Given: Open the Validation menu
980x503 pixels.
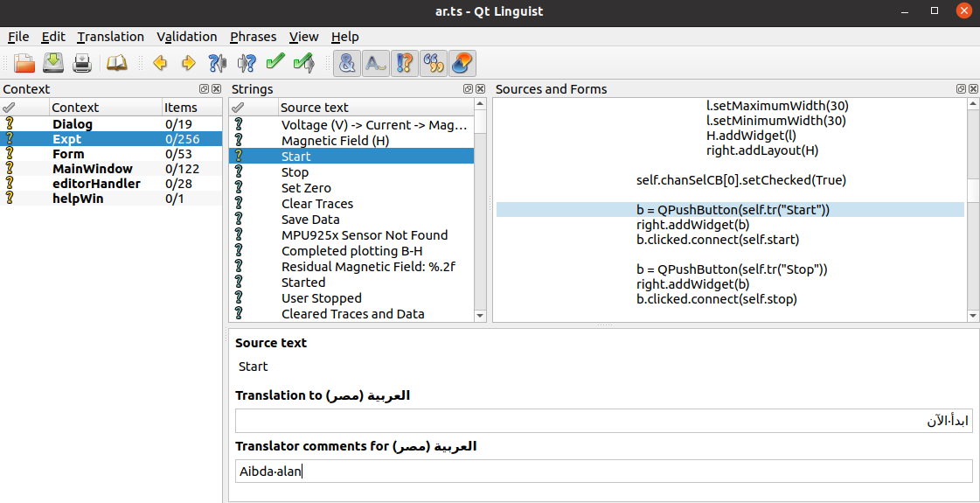Looking at the screenshot, I should coord(187,37).
